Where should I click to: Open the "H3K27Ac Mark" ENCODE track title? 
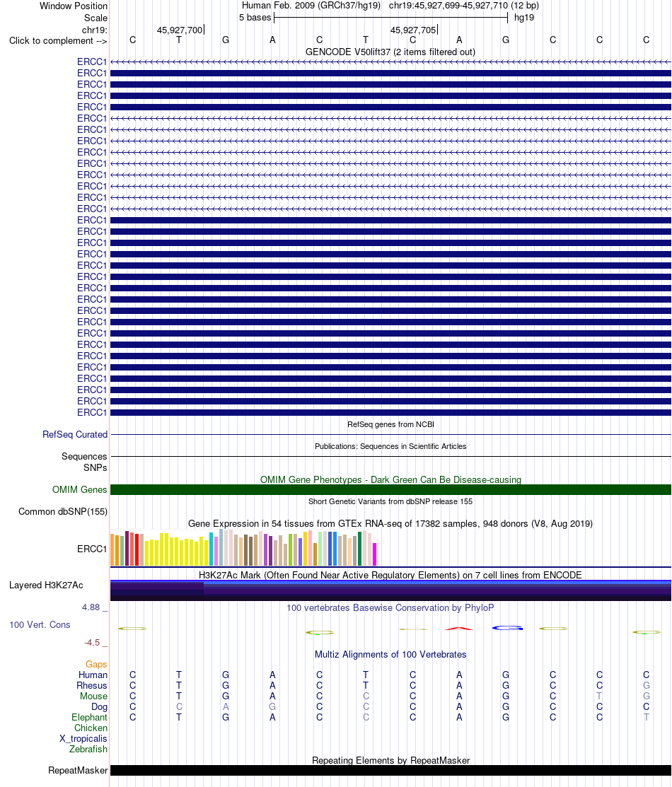(x=390, y=575)
